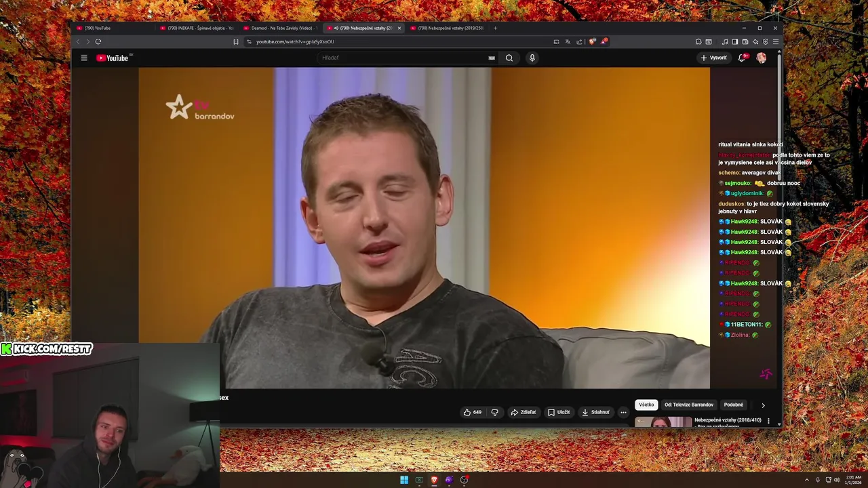Show next filter chips arrow
868x488 pixels.
763,405
